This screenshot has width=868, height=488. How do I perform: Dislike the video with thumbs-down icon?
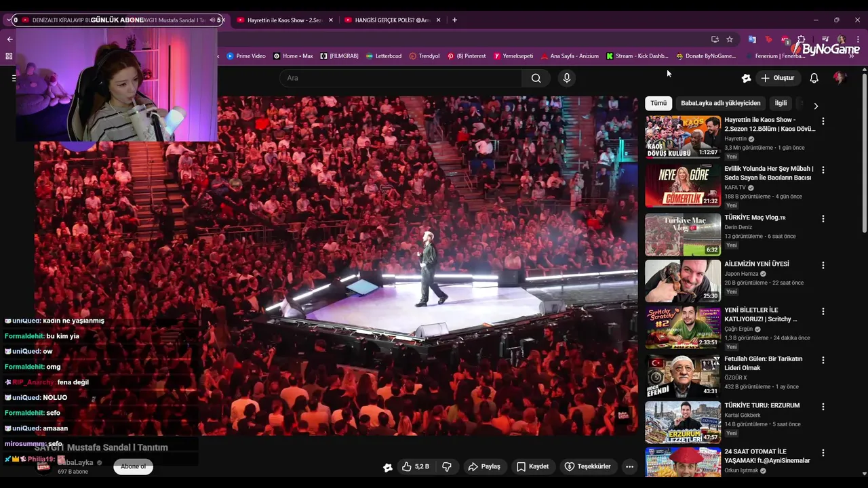447,466
